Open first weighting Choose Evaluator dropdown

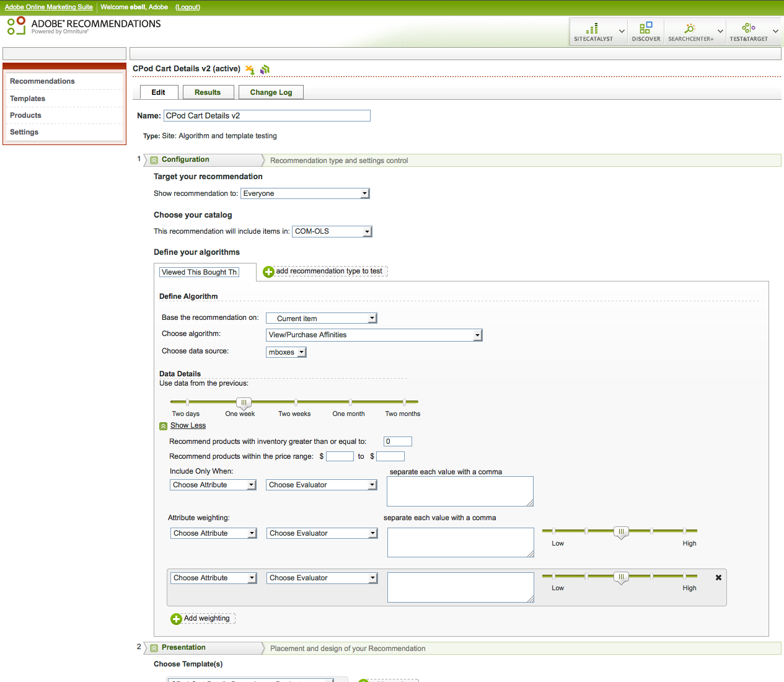click(x=322, y=533)
